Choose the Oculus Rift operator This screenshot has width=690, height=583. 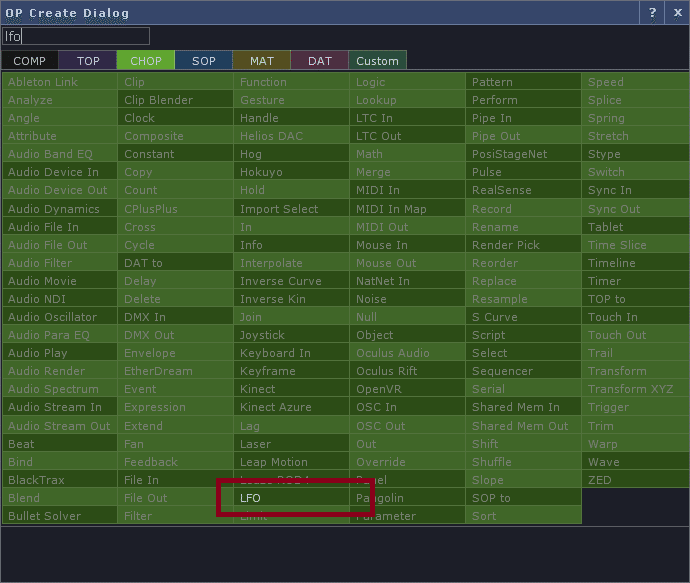pos(407,371)
